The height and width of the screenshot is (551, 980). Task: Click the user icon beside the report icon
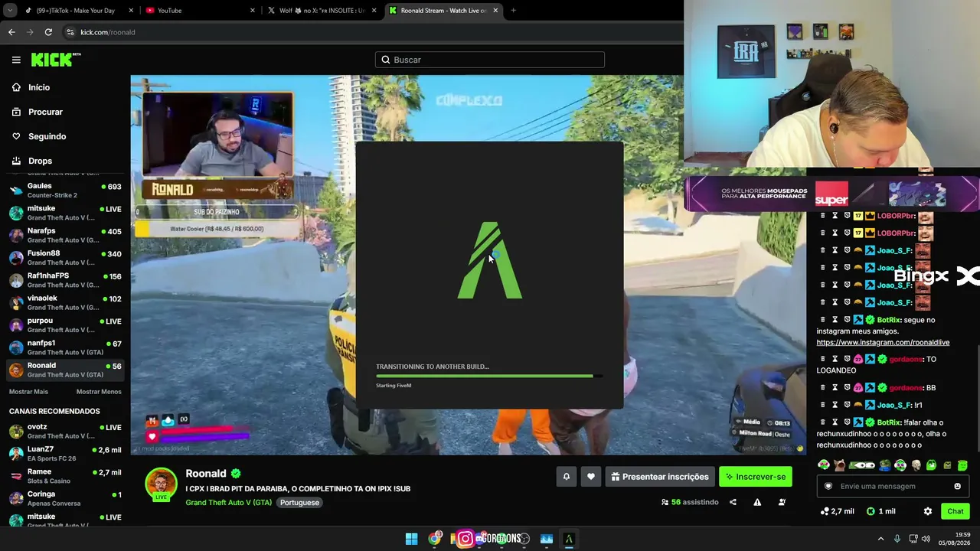tap(782, 502)
